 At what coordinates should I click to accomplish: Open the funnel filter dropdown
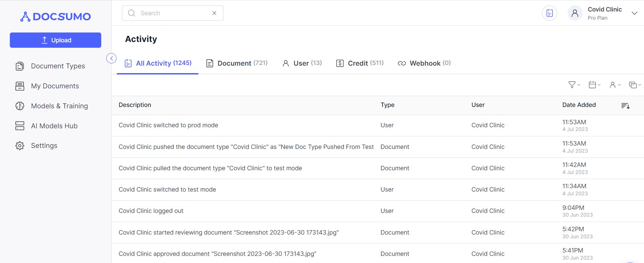(x=574, y=85)
